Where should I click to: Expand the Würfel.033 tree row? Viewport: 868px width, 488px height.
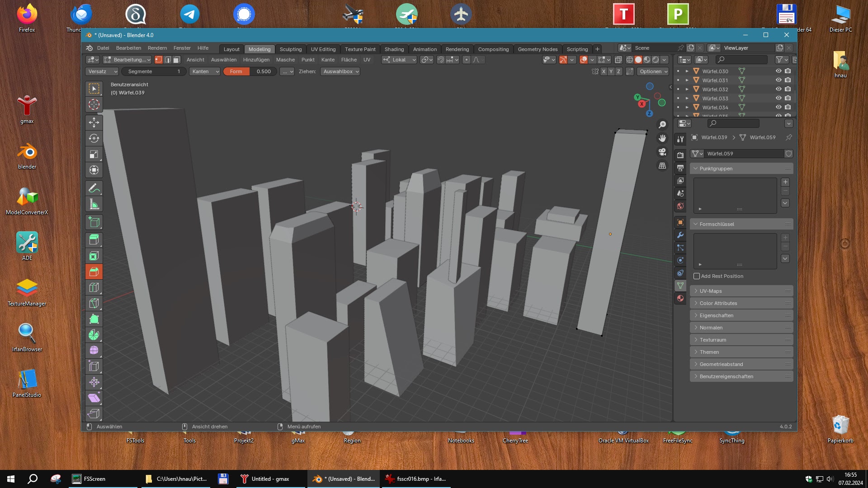[x=687, y=98]
